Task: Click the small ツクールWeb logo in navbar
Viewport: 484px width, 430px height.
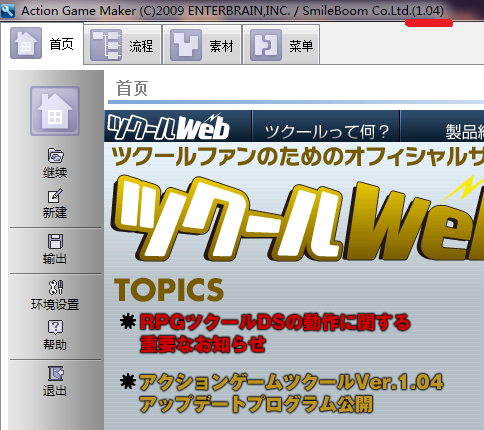Action: tap(169, 127)
